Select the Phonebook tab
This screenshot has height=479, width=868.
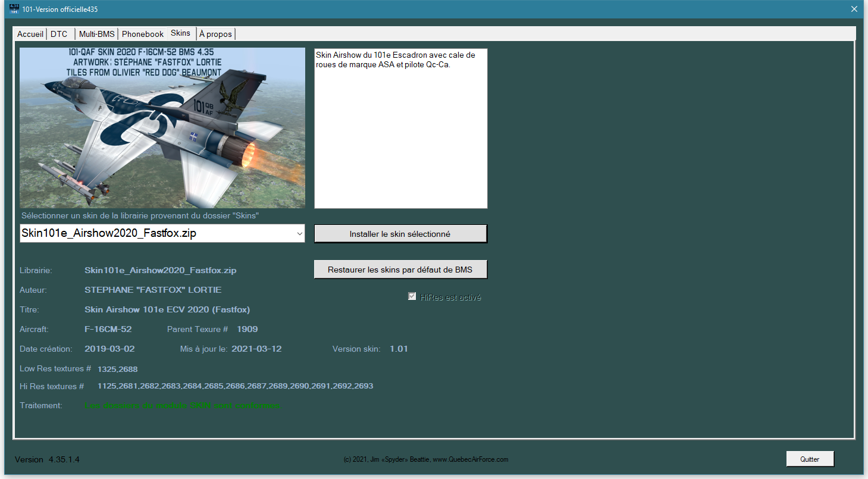tap(142, 34)
